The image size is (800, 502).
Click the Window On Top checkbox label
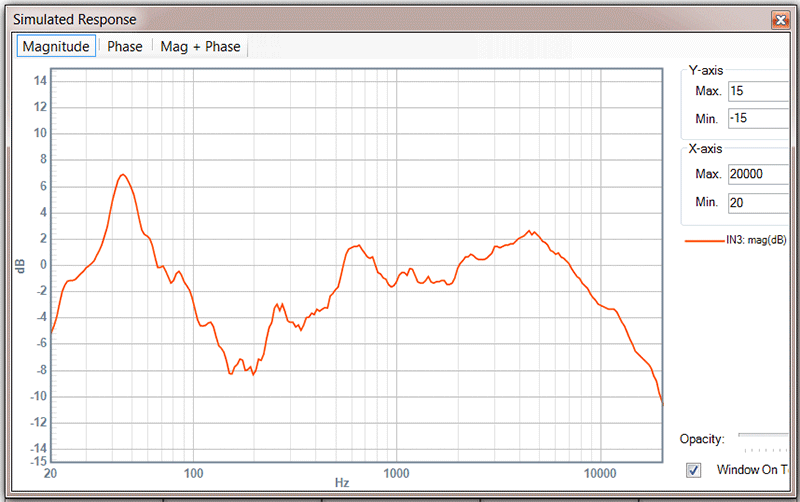[755, 470]
